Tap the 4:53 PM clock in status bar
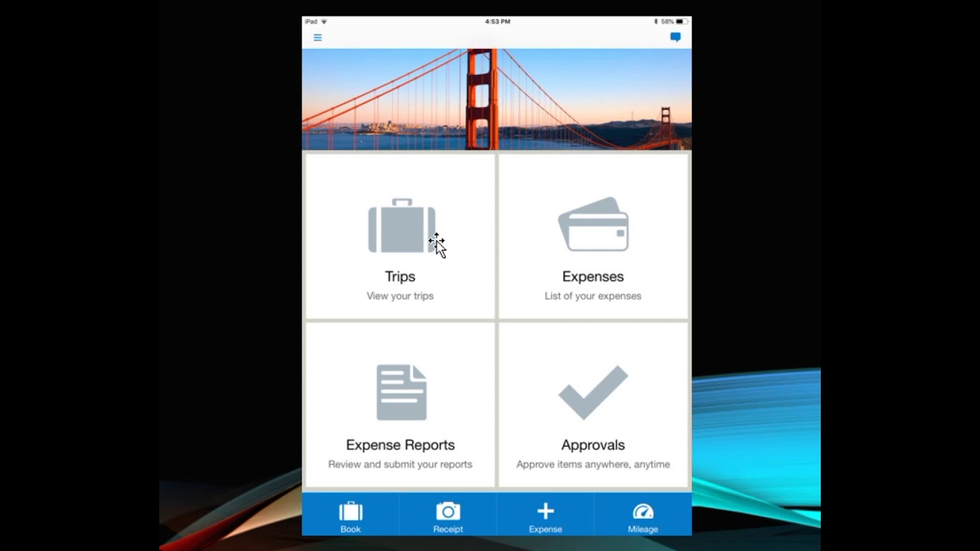 pyautogui.click(x=498, y=21)
